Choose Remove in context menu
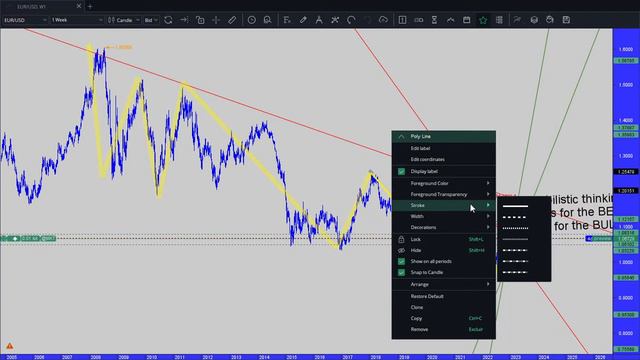Screen dimensions: 640x360 [444, 329]
